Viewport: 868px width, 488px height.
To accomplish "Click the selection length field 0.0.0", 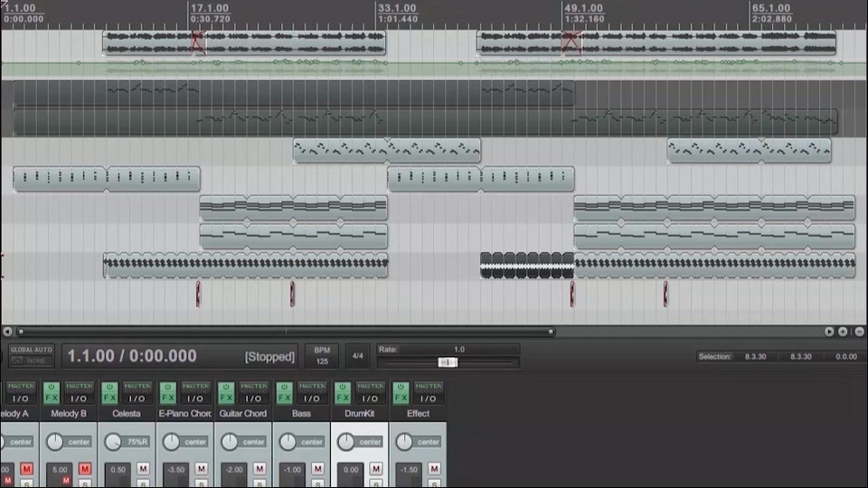I will (x=846, y=356).
